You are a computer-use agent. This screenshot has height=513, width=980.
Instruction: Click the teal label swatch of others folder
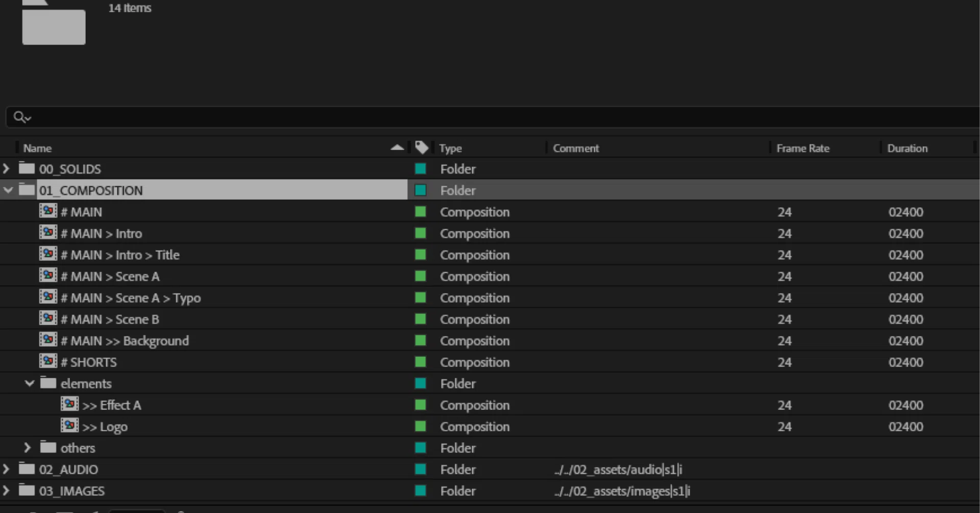coord(421,448)
